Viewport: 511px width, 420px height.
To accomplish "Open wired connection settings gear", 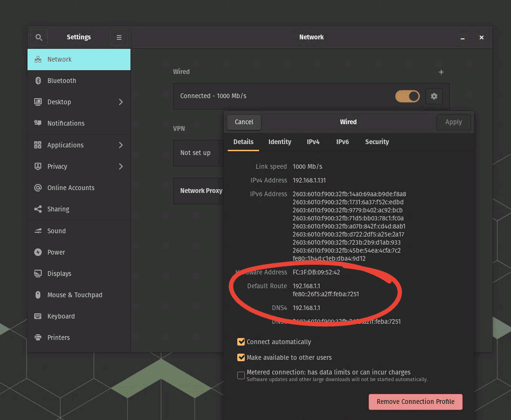I will pos(434,96).
